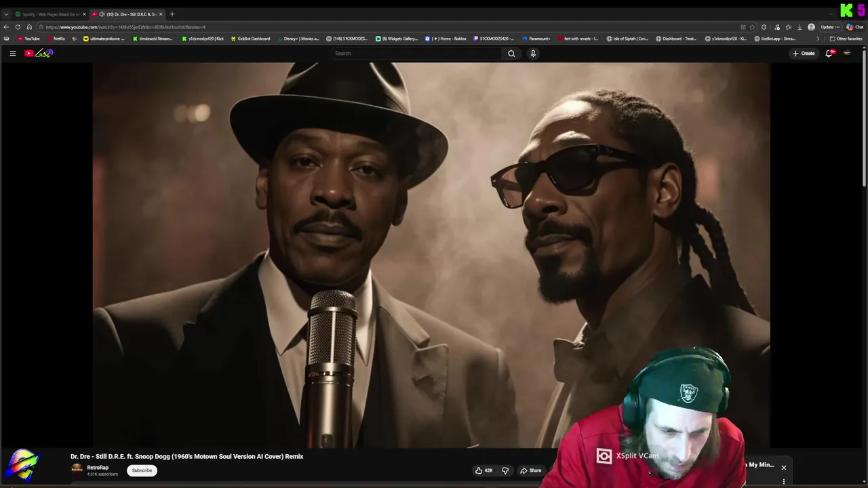This screenshot has width=868, height=488.
Task: Reload the page with refresh icon
Action: click(18, 27)
